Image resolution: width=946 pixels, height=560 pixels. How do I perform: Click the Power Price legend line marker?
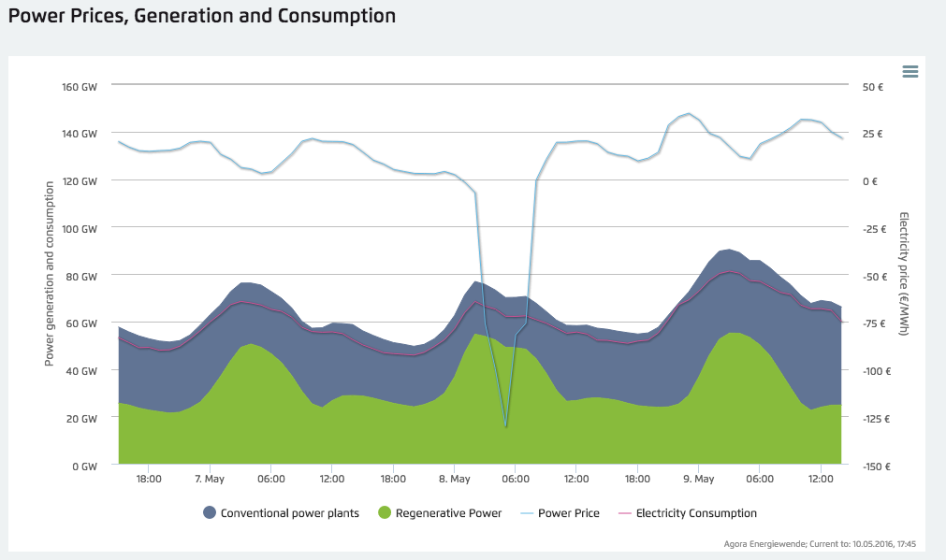(x=526, y=513)
